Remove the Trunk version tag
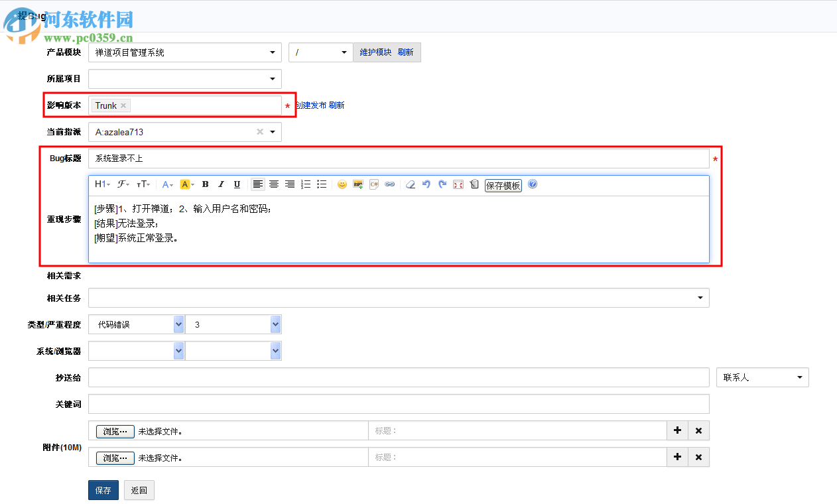This screenshot has height=504, width=837. click(x=123, y=105)
